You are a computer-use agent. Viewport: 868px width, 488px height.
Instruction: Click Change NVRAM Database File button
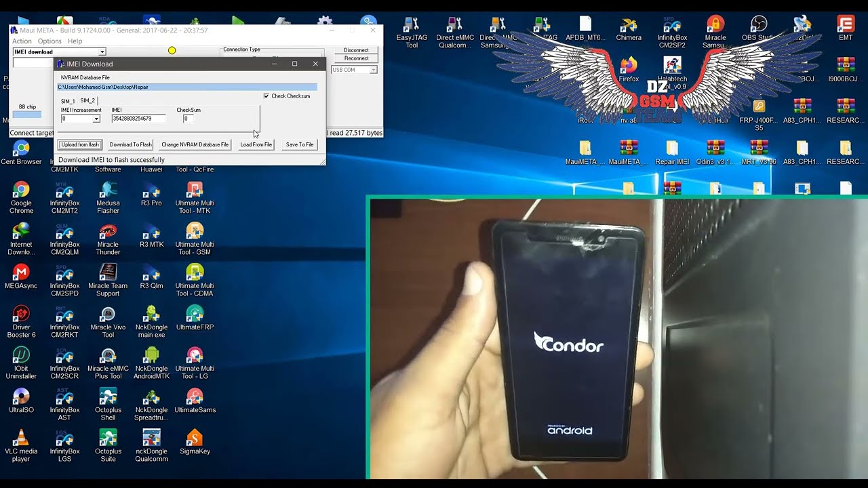tap(195, 144)
